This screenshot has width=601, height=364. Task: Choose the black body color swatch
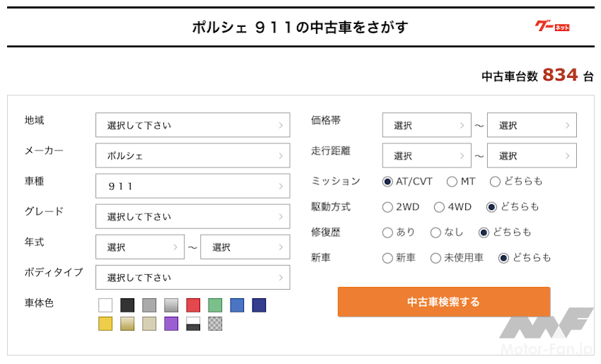[127, 305]
